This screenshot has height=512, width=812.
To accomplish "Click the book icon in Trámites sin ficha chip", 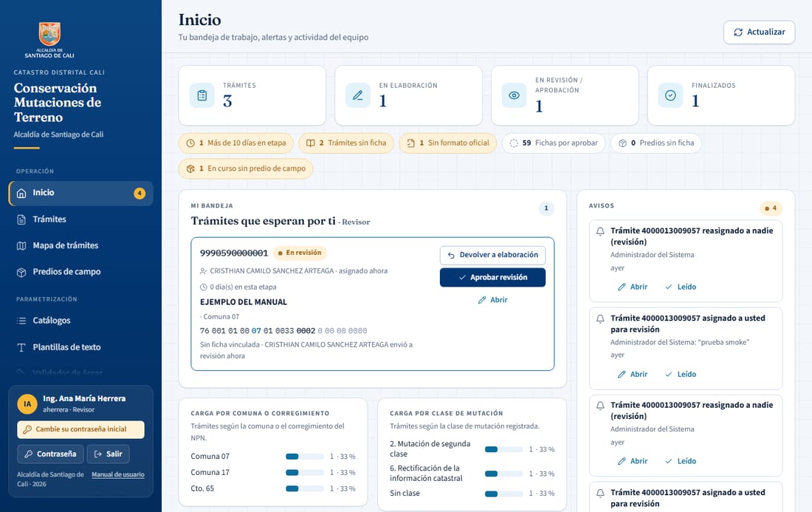I will tap(310, 143).
